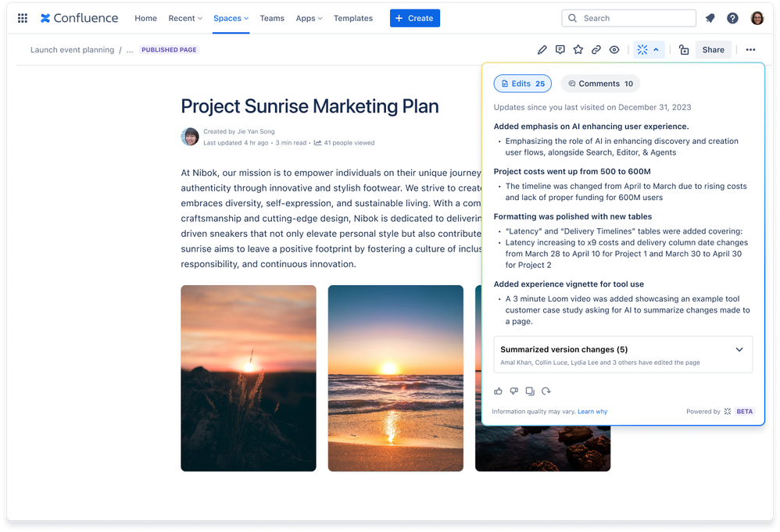
Task: Click 'Added experience vignette for tool use' heading
Action: pos(568,284)
